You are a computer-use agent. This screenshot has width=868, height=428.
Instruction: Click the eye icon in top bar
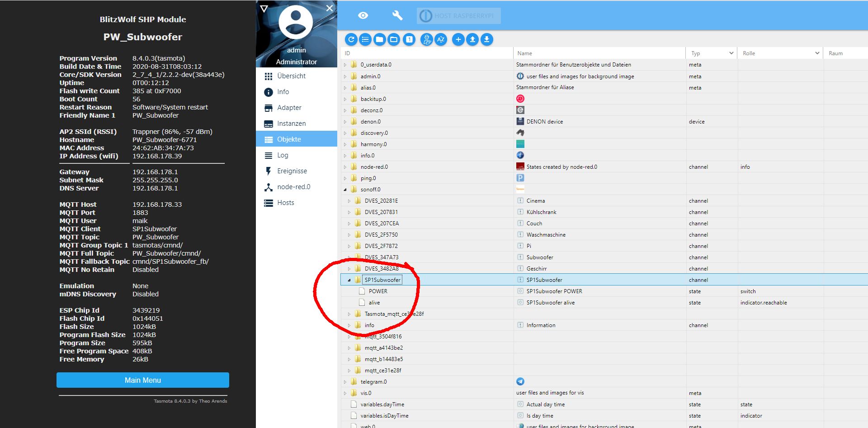pos(363,15)
